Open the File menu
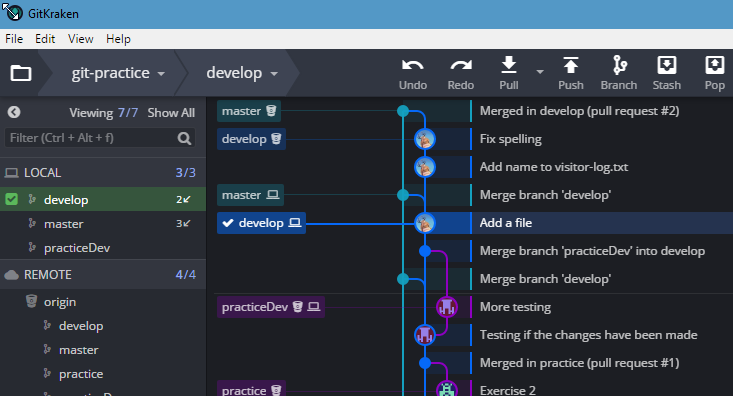The width and height of the screenshot is (733, 396). 14,39
